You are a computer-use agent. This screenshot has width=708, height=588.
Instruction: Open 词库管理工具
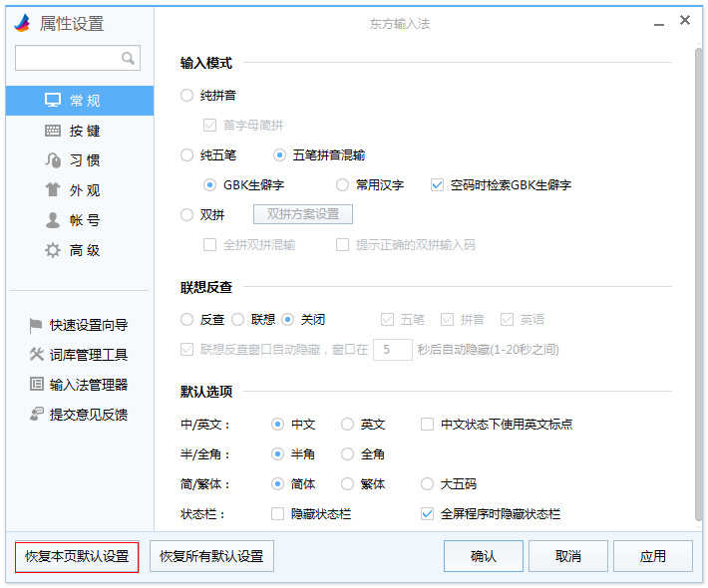tap(79, 355)
